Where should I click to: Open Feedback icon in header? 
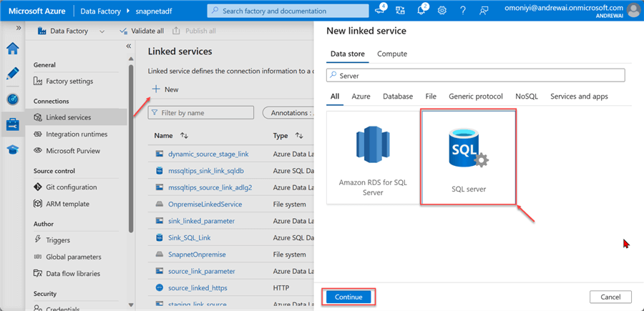coord(484,11)
